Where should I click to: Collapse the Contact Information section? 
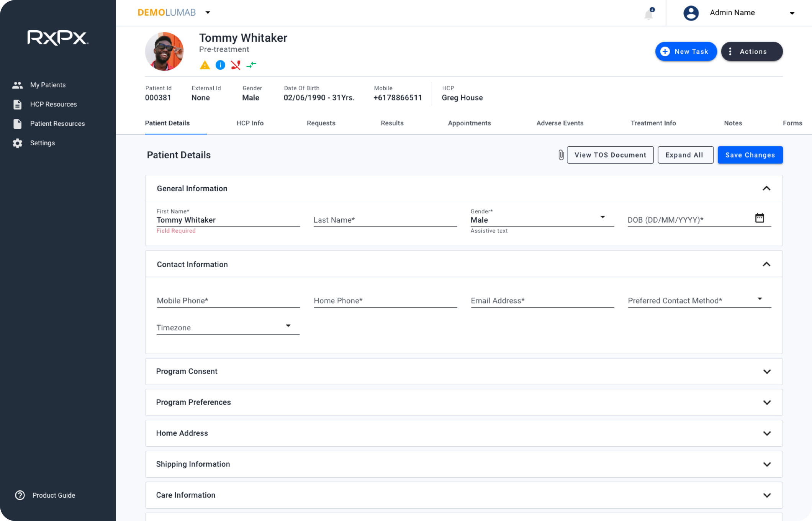point(766,264)
